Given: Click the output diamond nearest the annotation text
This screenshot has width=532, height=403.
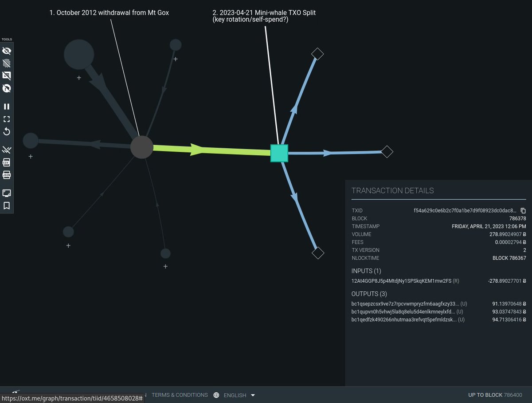Looking at the screenshot, I should point(317,54).
